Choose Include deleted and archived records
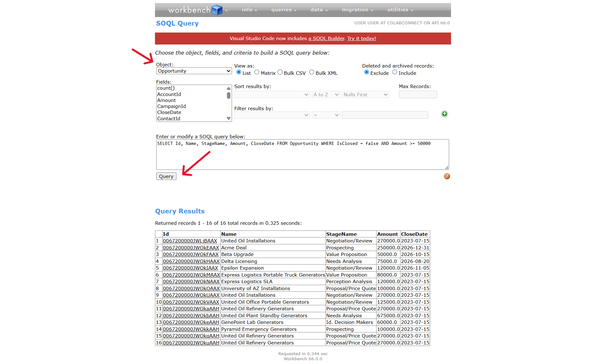Viewport: 606px width, 364px height. tap(395, 72)
